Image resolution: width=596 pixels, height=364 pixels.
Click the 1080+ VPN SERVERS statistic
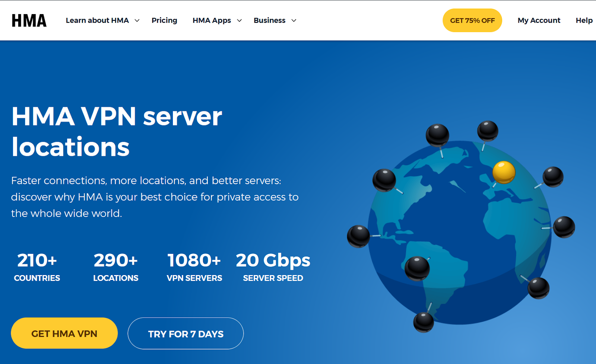(194, 267)
